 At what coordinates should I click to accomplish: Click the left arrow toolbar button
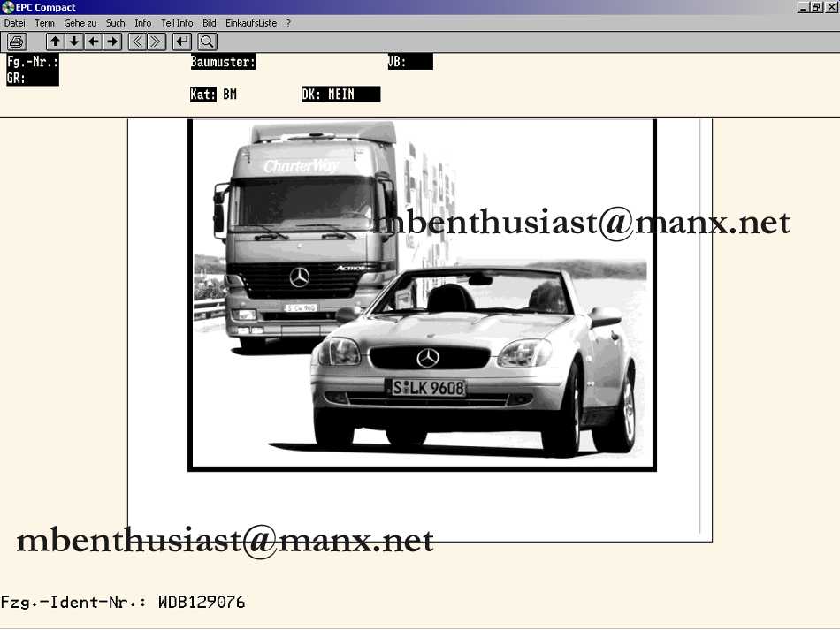tap(93, 42)
